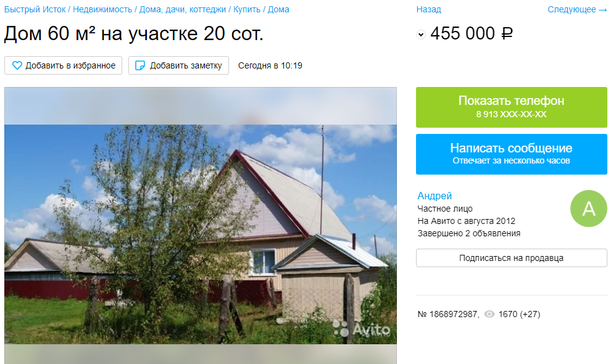The height and width of the screenshot is (364, 616).
Task: Subscribe via Подписаться на продавца button
Action: click(x=512, y=258)
